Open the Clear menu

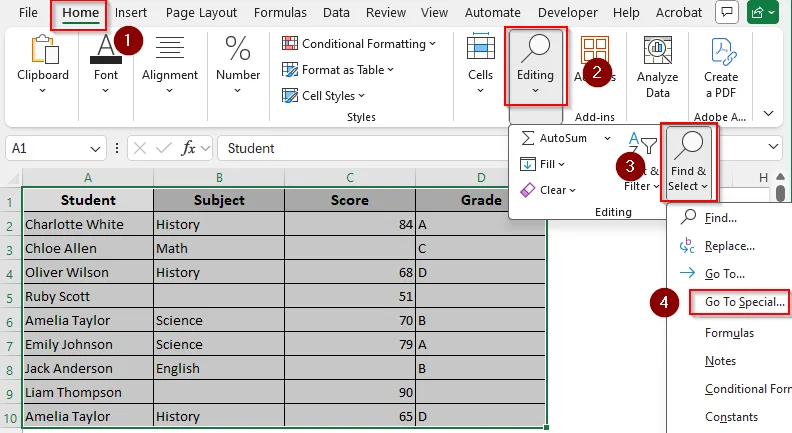pyautogui.click(x=548, y=190)
